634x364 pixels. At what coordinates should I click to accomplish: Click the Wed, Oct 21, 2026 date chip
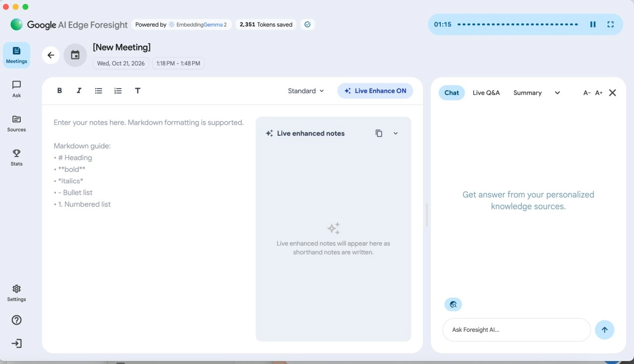point(121,63)
